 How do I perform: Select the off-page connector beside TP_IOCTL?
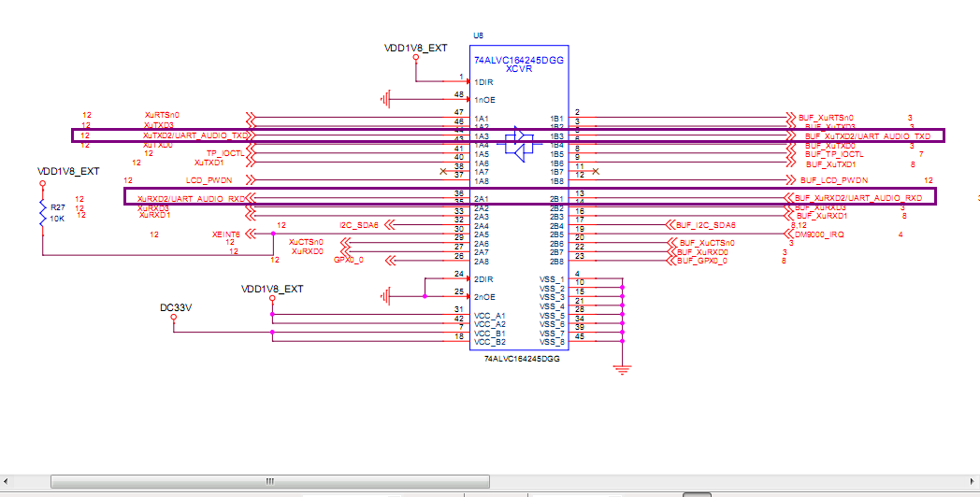click(252, 153)
